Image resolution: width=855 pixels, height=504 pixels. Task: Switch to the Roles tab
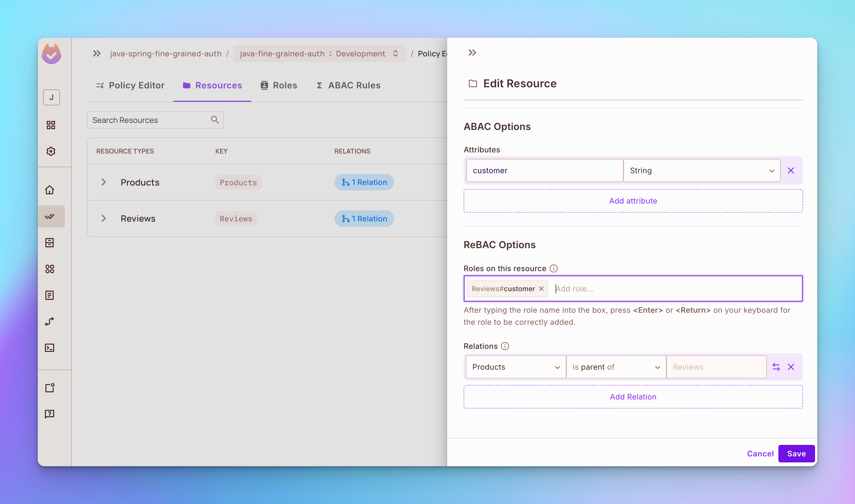[279, 85]
